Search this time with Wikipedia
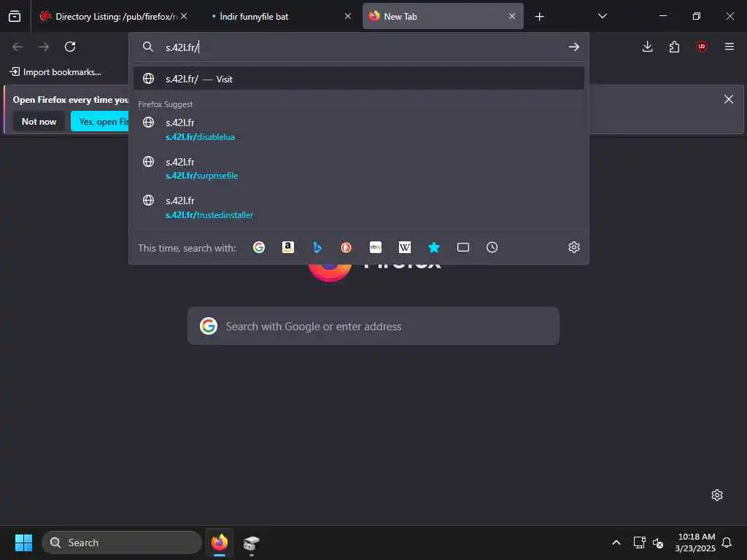Screen dimensions: 747x560 point(404,247)
